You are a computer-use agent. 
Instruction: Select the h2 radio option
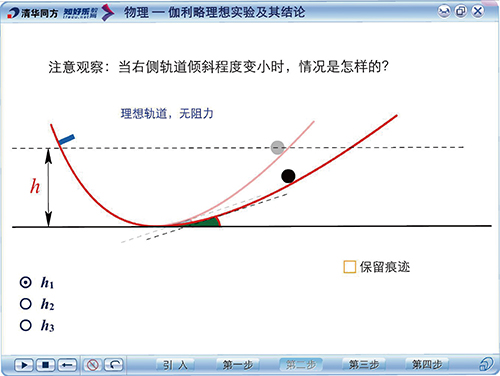click(26, 304)
